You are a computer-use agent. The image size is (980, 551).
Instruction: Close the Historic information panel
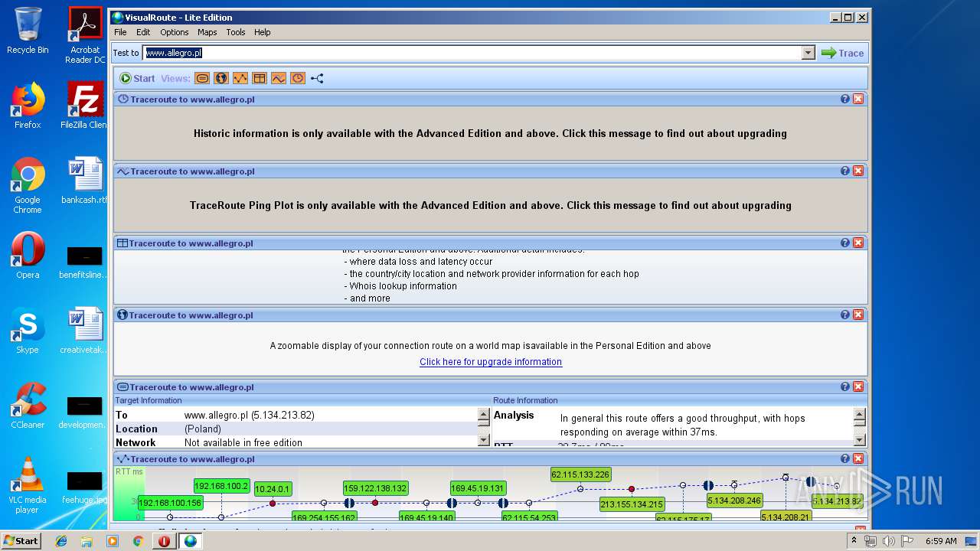click(858, 99)
